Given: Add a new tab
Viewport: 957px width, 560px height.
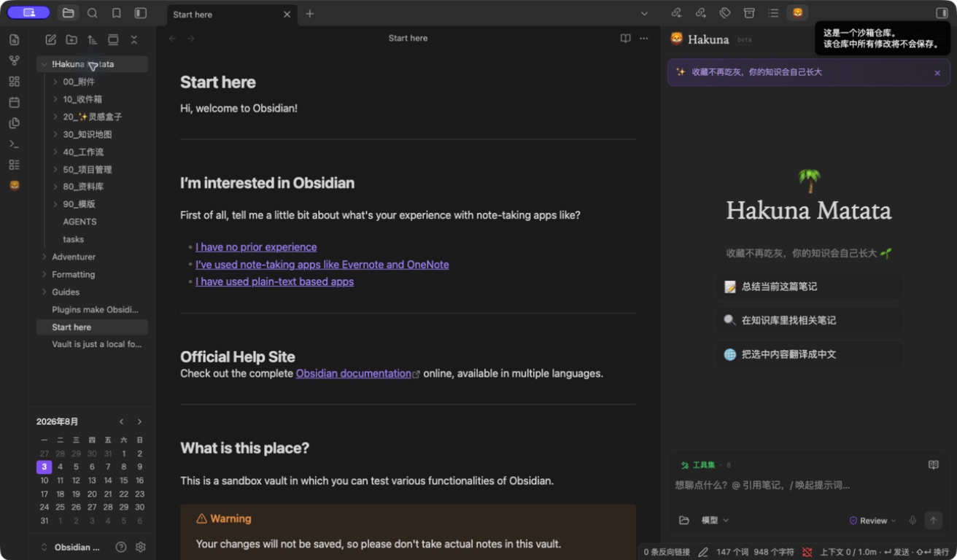Looking at the screenshot, I should (310, 14).
